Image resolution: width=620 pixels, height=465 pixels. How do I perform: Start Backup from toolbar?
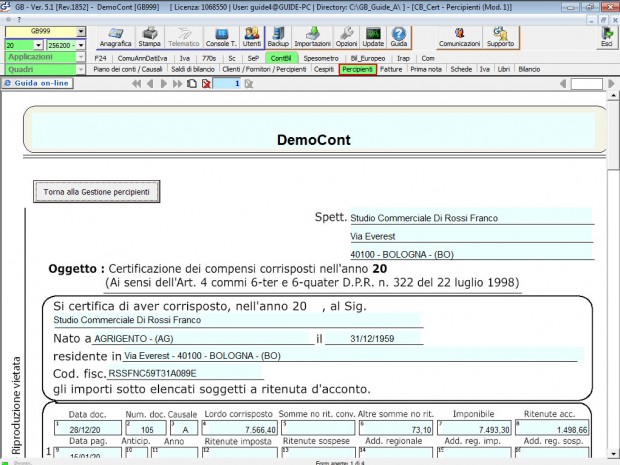[278, 37]
